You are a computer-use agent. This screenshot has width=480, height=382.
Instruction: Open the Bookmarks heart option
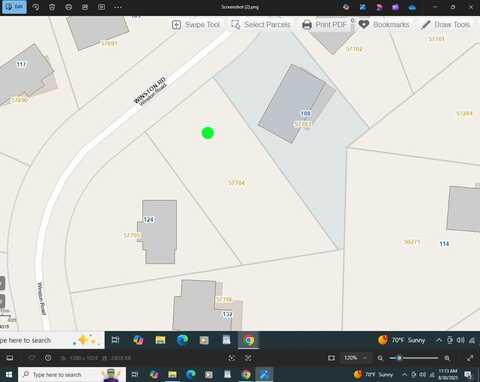point(384,25)
